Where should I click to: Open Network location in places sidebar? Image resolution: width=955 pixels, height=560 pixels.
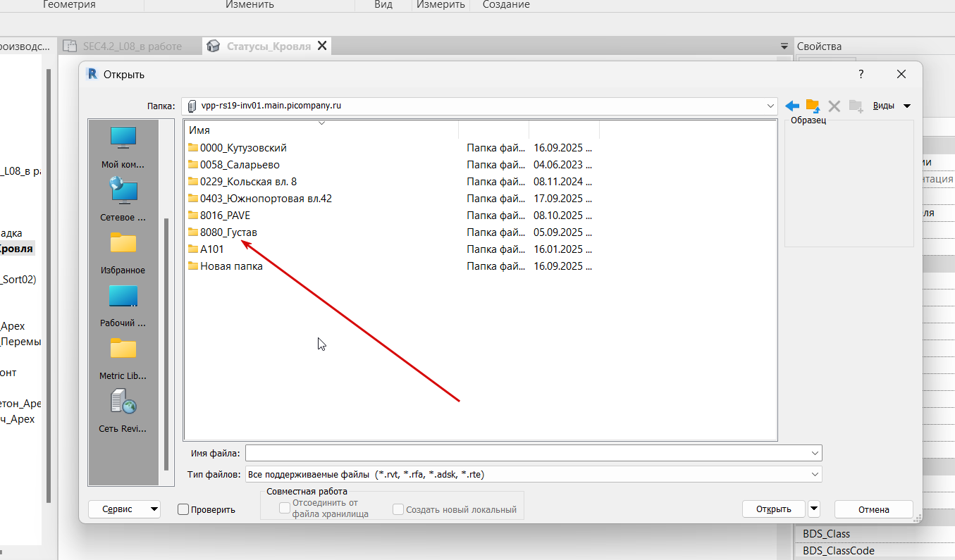[x=123, y=200]
